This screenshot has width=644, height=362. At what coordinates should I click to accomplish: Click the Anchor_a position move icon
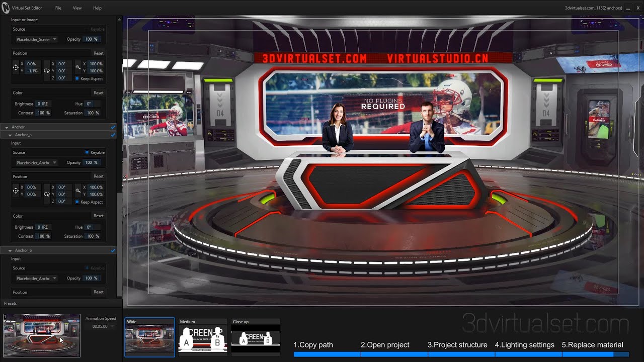click(x=16, y=191)
